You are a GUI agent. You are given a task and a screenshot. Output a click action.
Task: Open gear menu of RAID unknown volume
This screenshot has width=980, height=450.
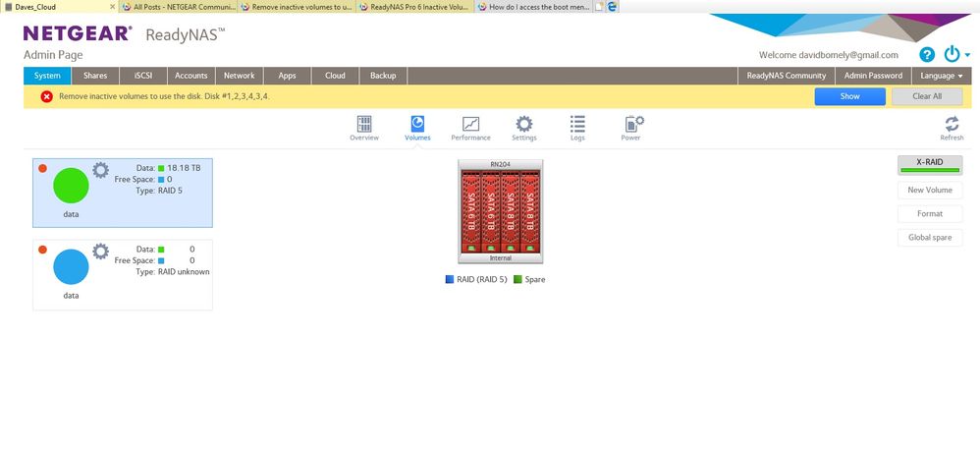point(100,252)
